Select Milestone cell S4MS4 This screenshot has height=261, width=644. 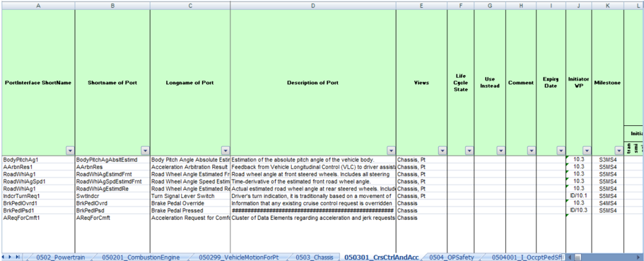pos(607,204)
